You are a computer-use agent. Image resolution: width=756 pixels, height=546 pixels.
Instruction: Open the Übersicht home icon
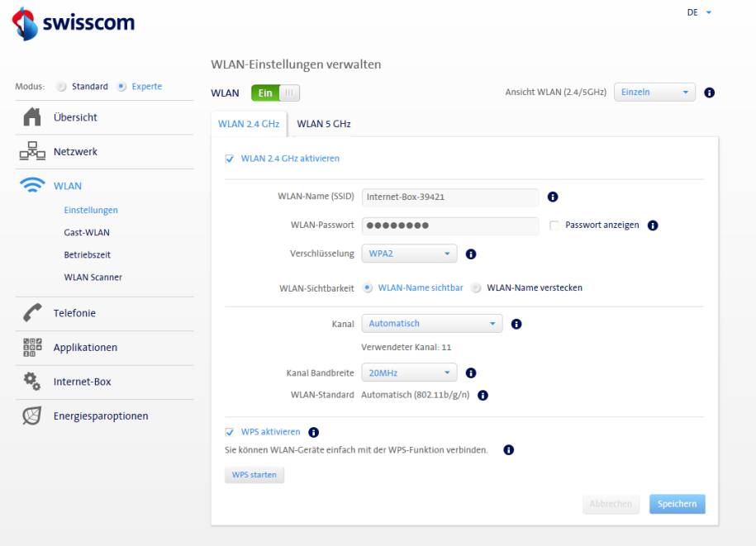tap(32, 117)
